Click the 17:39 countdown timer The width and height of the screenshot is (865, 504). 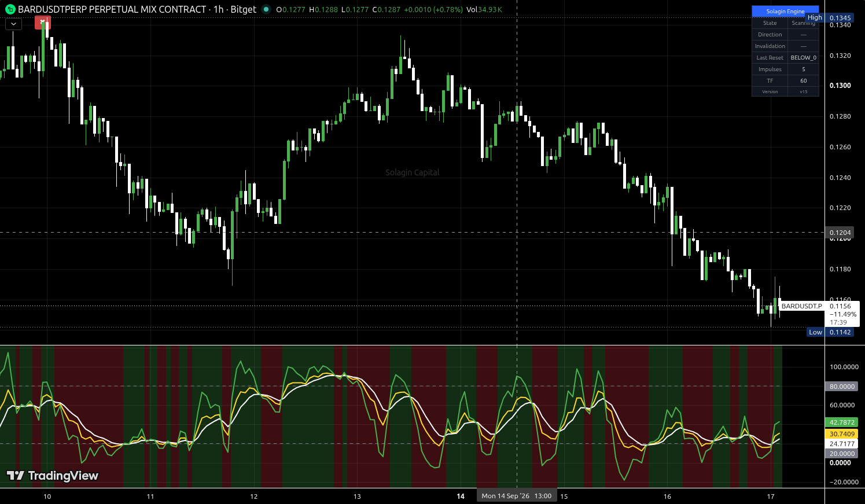838,322
